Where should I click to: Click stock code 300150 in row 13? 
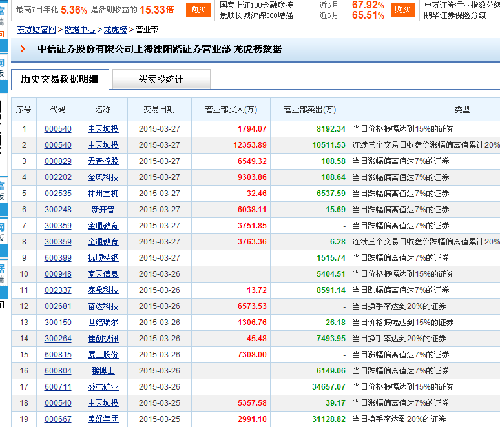point(58,322)
